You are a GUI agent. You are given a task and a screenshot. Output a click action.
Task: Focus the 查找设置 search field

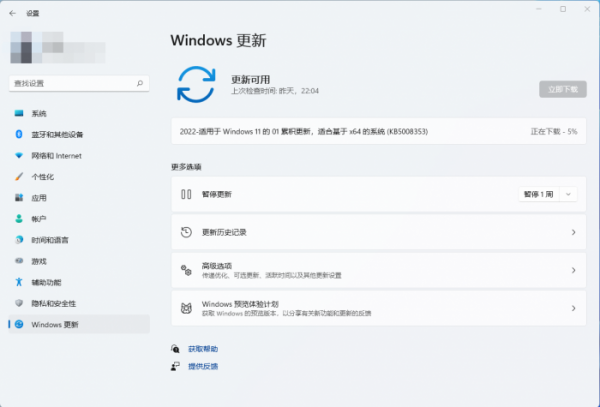pyautogui.click(x=79, y=83)
